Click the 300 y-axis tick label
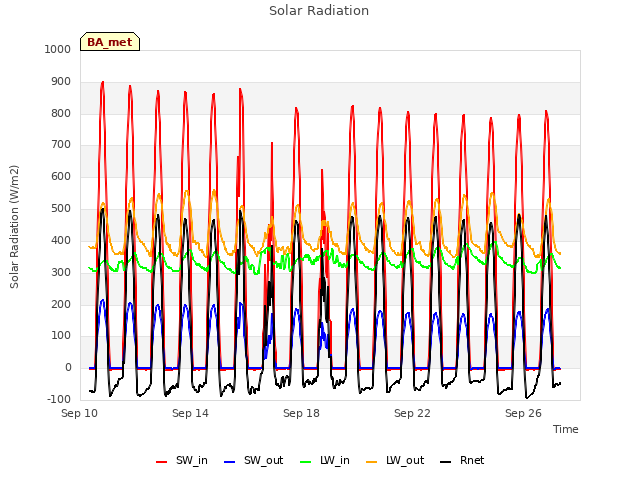 (x=61, y=272)
